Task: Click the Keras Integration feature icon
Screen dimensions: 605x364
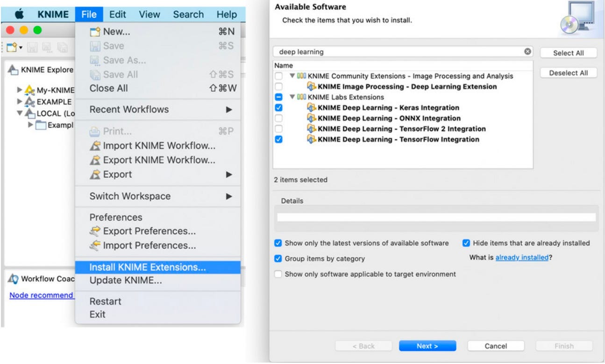Action: [312, 108]
